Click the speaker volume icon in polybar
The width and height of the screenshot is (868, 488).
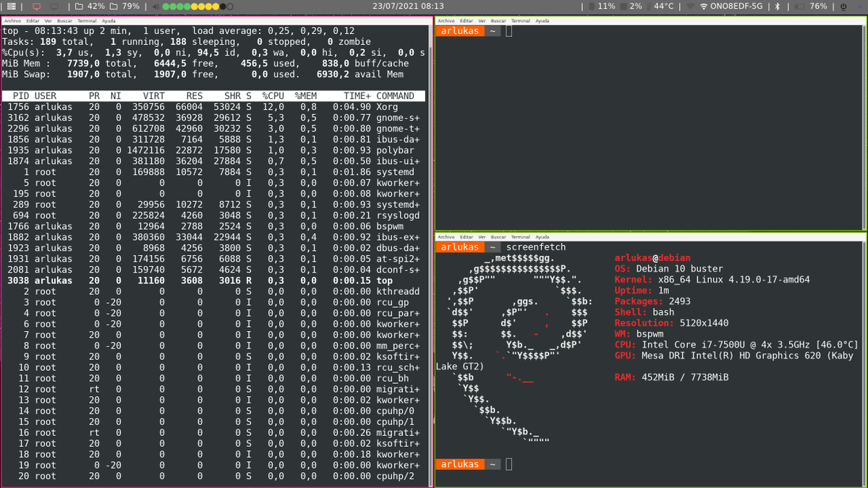156,7
